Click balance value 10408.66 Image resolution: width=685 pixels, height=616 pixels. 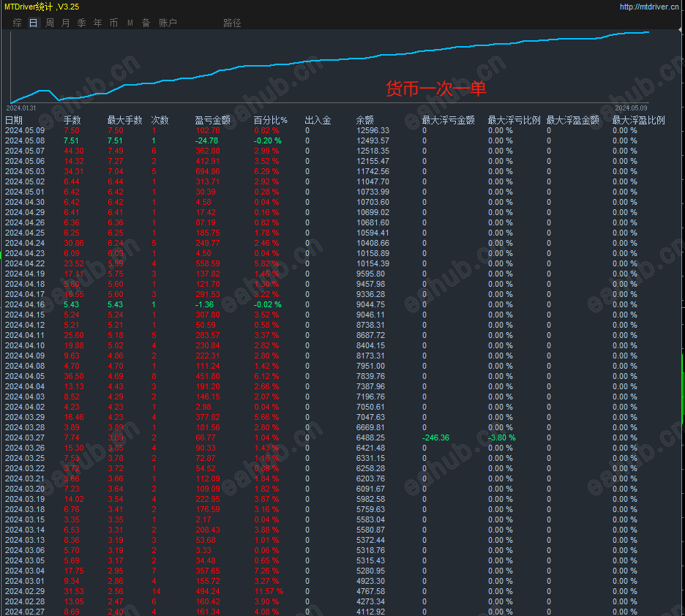coord(373,243)
